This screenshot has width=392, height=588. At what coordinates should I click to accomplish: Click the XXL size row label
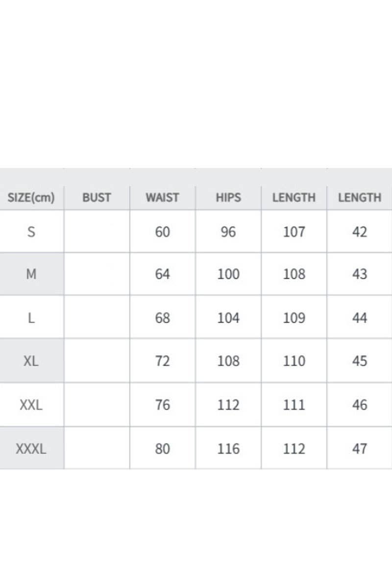(31, 405)
